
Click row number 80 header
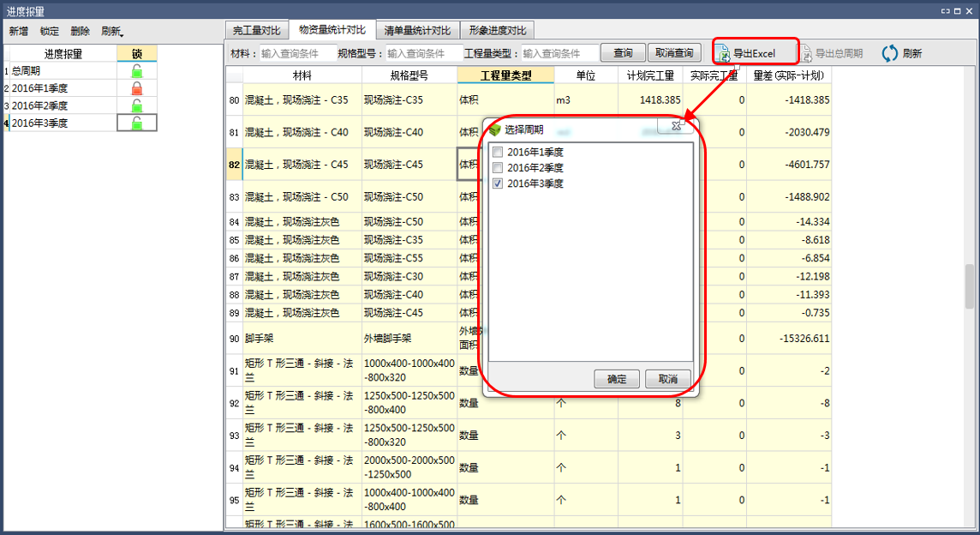coord(235,100)
